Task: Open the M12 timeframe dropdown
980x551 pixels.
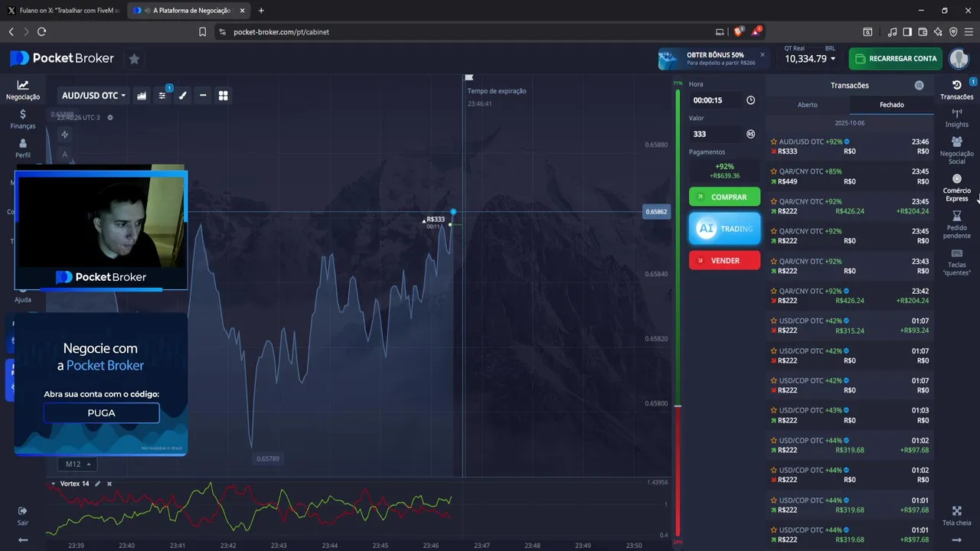Action: [x=78, y=464]
